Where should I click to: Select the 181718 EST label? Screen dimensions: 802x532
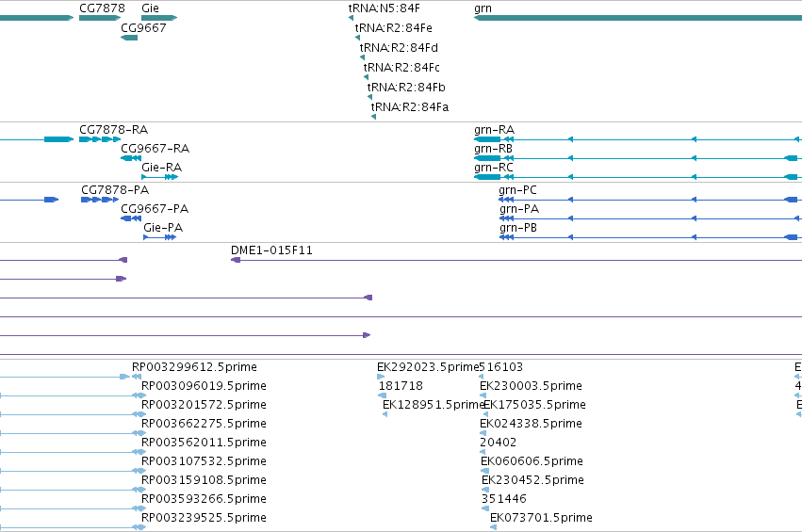401,386
